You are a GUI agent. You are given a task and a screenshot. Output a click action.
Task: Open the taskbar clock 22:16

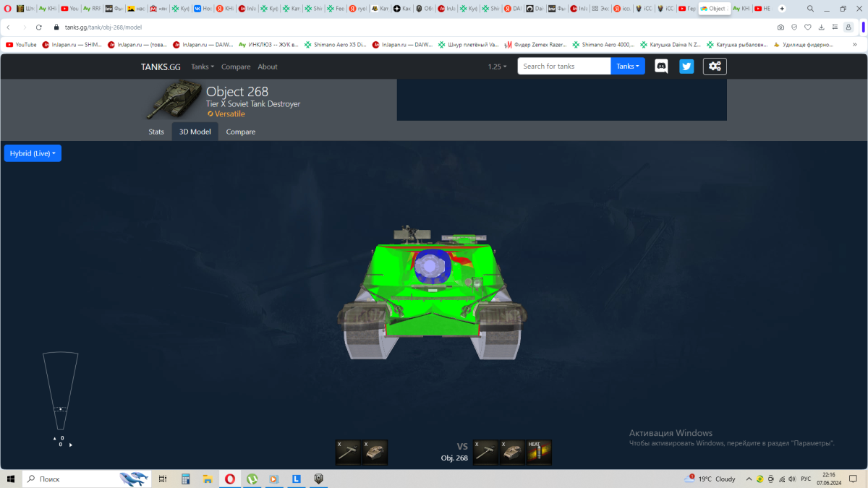[829, 479]
